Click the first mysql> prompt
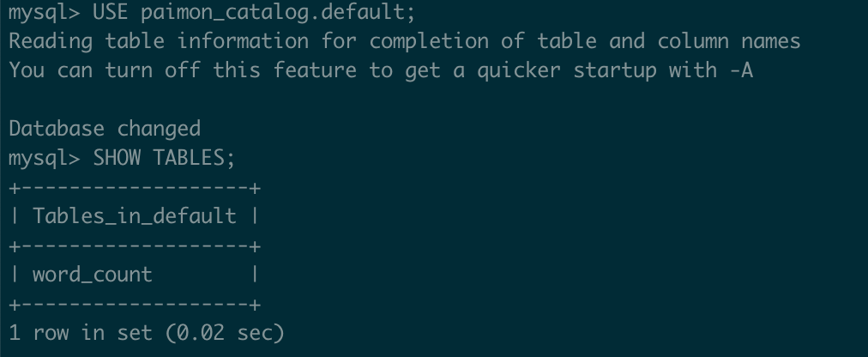Viewport: 868px width, 357px height. tap(45, 13)
